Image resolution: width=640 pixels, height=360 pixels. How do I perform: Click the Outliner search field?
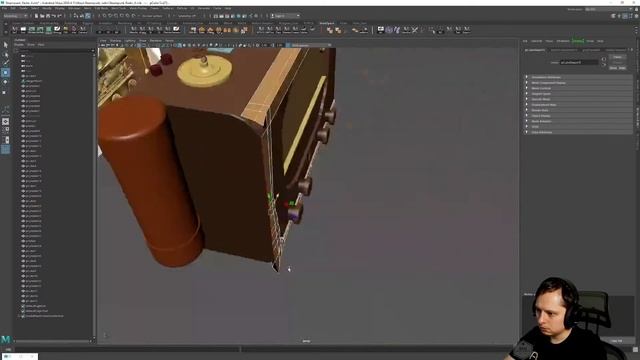[x=53, y=50]
